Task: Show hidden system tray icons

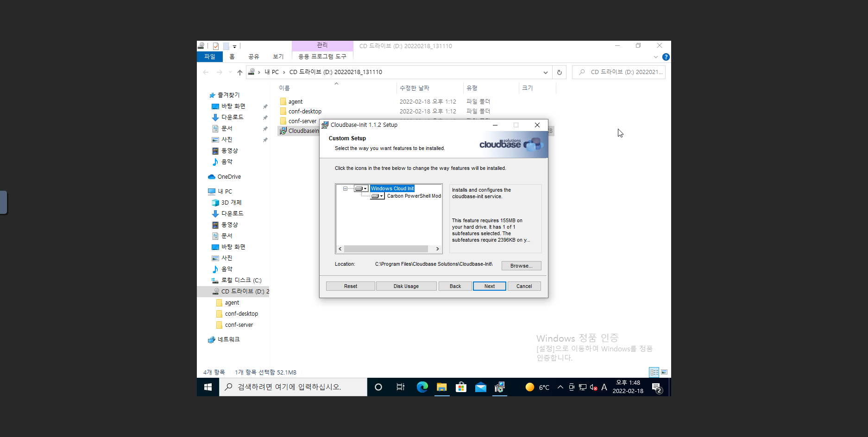Action: 560,387
